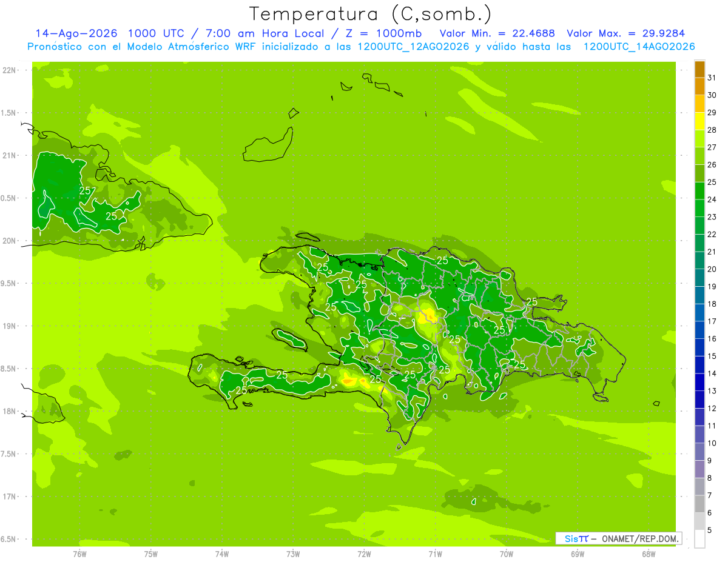Click the "Temperatura (C,somb.)" map title

pos(371,13)
